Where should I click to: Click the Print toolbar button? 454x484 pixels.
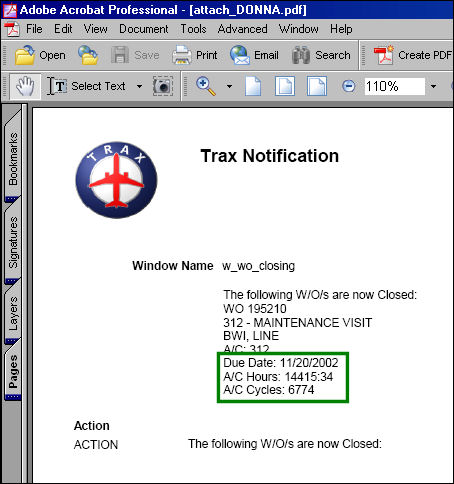pyautogui.click(x=195, y=55)
